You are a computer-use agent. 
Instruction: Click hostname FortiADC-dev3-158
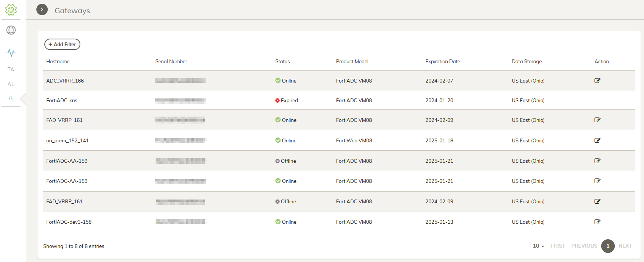click(69, 222)
